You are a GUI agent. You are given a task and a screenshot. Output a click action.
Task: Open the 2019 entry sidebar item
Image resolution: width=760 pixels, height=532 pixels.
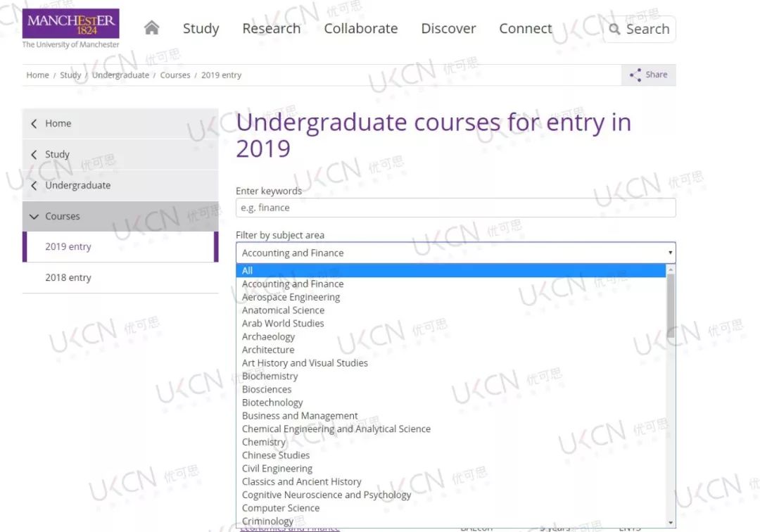point(120,246)
